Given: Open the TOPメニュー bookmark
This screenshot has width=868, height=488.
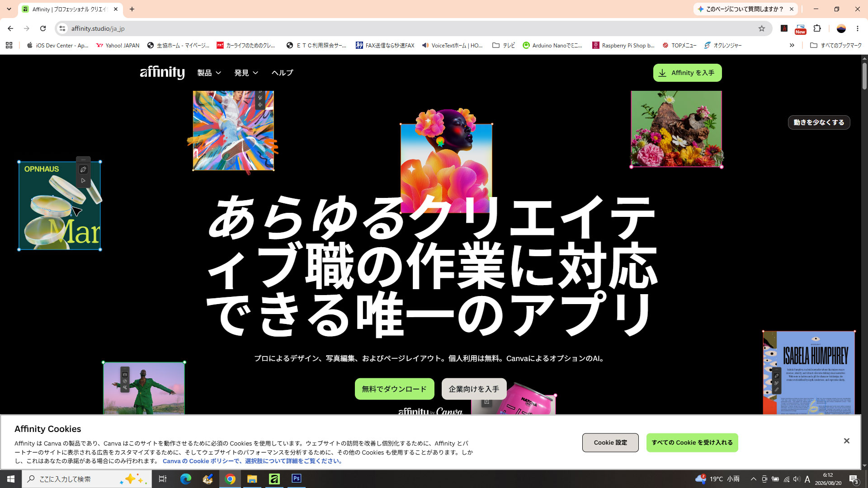Looking at the screenshot, I should point(679,45).
